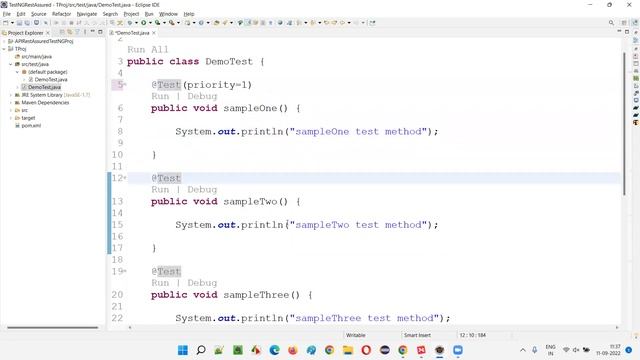This screenshot has height=360, width=640.
Task: Click Windows Start button
Action: click(183, 350)
